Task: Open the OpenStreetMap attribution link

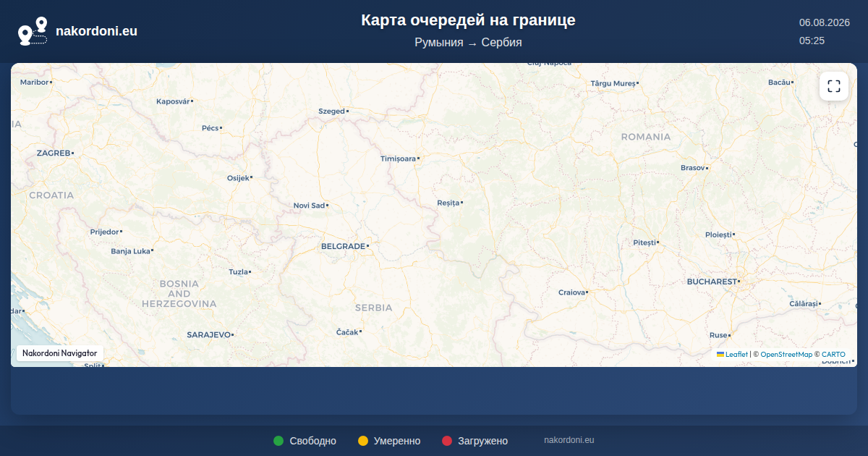Action: 786,355
